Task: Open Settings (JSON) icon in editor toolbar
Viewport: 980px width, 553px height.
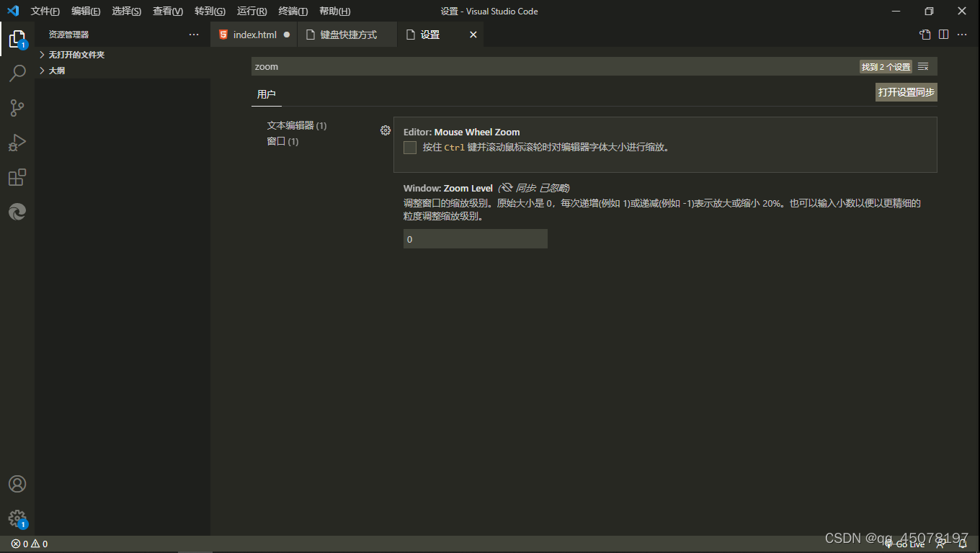Action: [x=925, y=35]
